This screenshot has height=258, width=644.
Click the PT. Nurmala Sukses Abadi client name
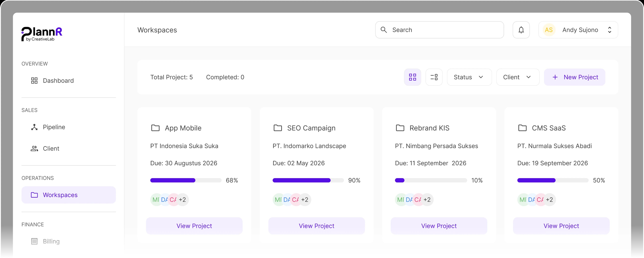(554, 146)
